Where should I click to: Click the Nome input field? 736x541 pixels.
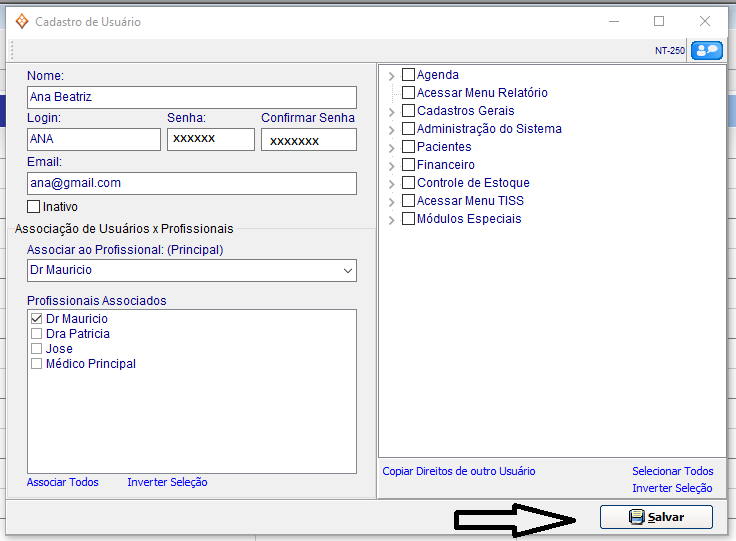(x=192, y=97)
